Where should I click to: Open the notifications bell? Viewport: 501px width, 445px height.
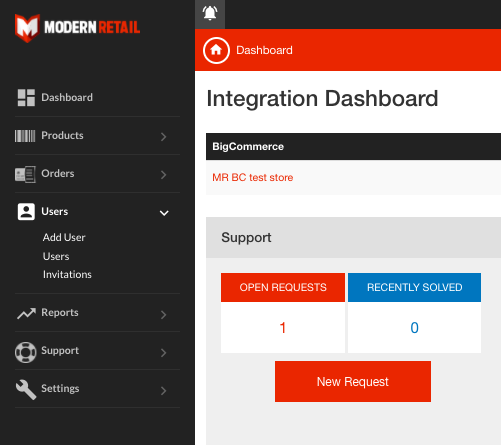pos(210,13)
